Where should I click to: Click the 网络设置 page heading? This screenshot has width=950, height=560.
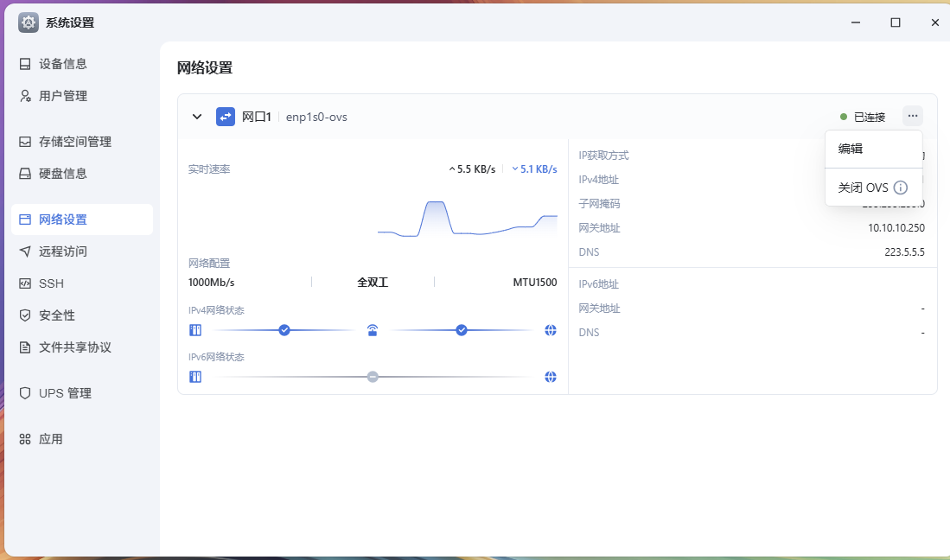click(x=205, y=67)
